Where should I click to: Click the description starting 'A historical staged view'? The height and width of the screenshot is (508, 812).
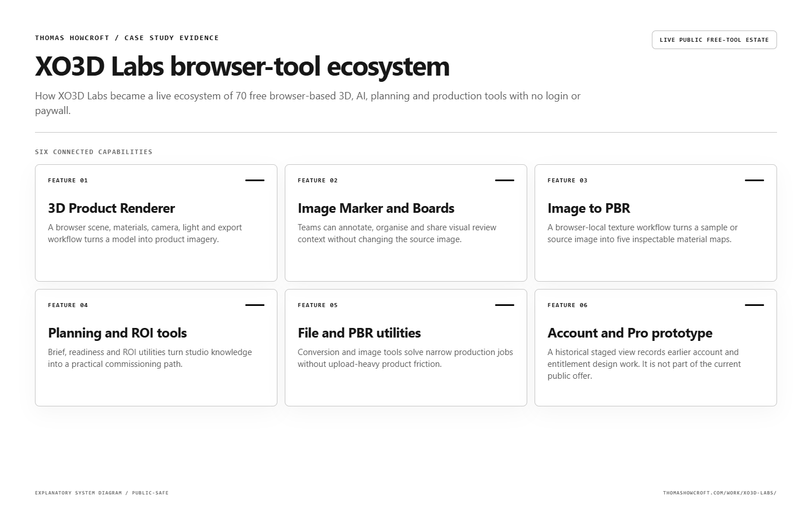(x=644, y=364)
